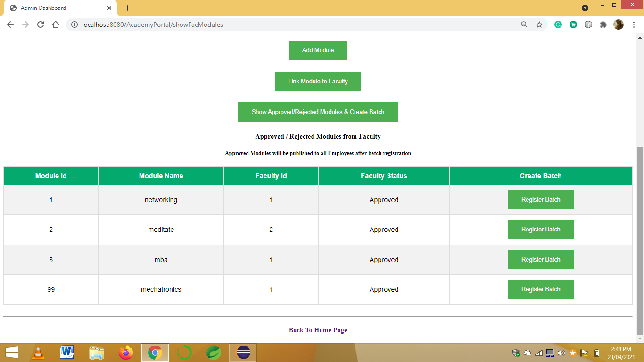Screen dimensions: 644x362
Task: Open the Grammarly extension icon
Action: click(x=558, y=25)
